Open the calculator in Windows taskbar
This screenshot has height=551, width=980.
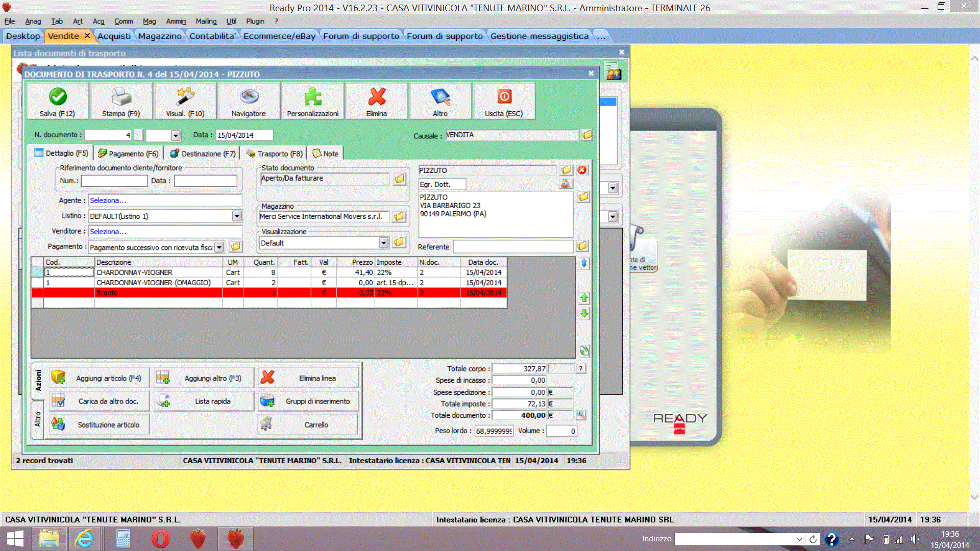click(x=123, y=539)
